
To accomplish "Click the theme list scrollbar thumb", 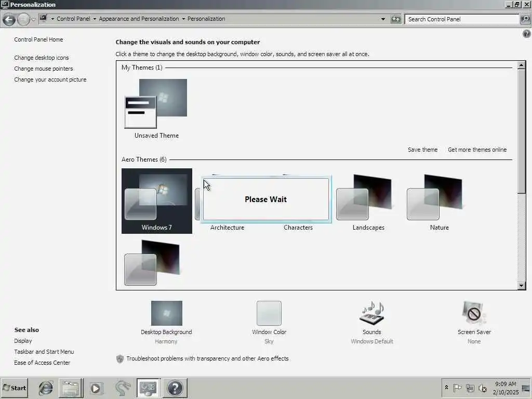I will click(522, 131).
